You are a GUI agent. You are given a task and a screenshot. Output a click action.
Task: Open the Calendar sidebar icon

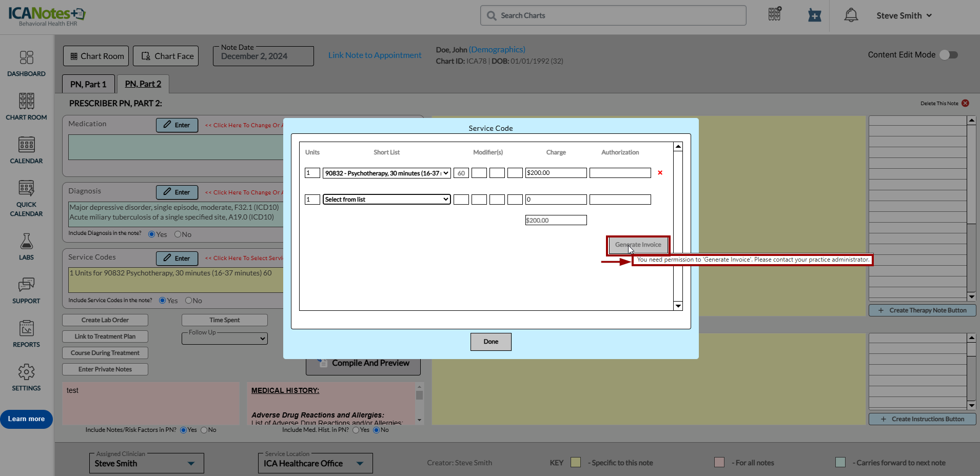pyautogui.click(x=26, y=150)
